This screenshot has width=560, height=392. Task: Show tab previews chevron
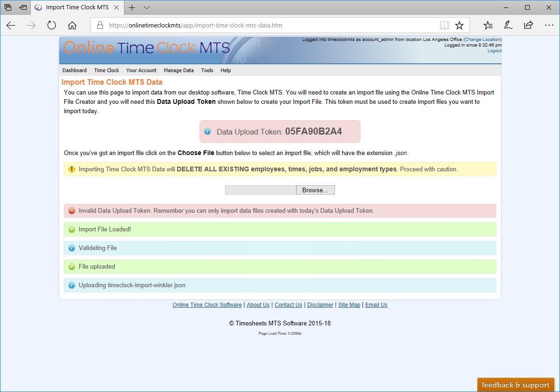coord(147,7)
